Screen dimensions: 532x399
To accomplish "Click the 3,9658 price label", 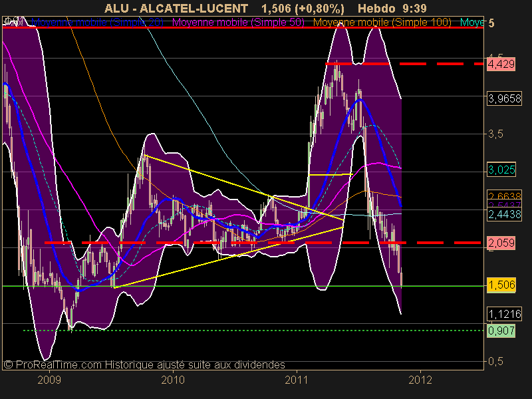I will click(504, 98).
